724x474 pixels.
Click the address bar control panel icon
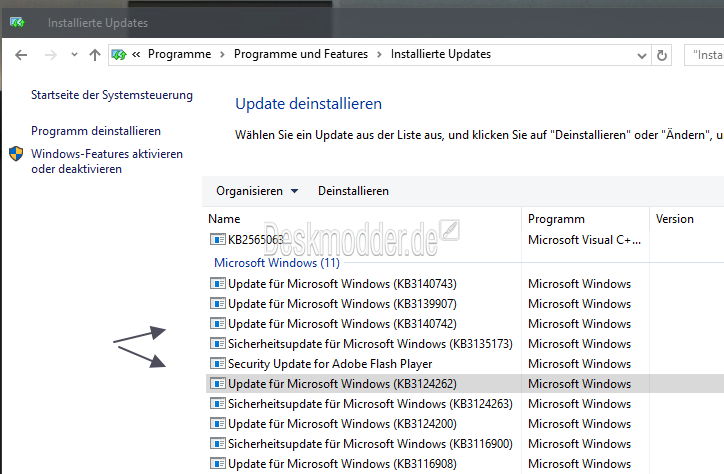pyautogui.click(x=119, y=55)
